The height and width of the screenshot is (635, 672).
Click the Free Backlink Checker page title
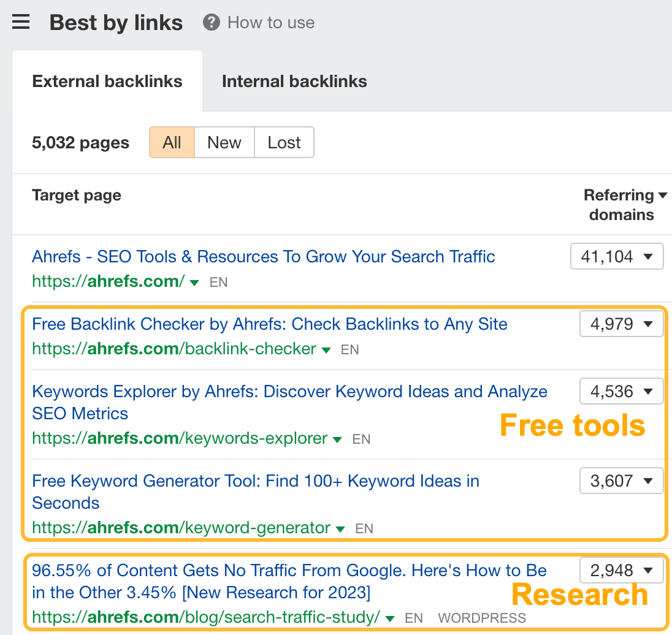pyautogui.click(x=269, y=324)
